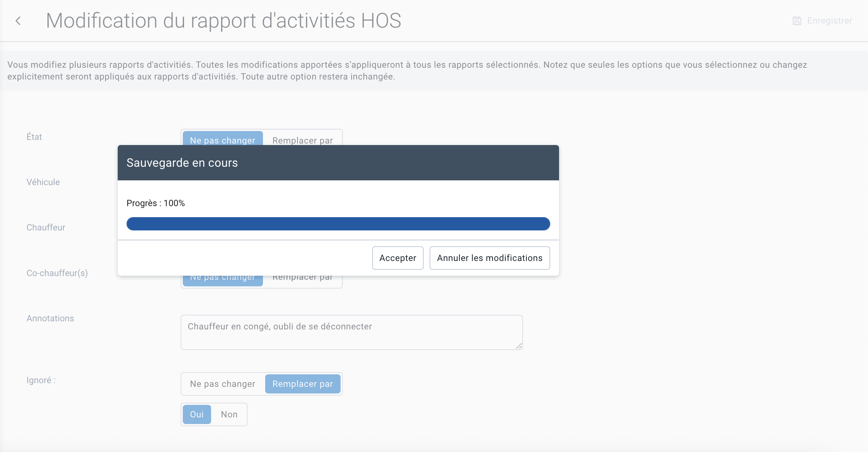Set Ignoré value to Oui
Image resolution: width=868 pixels, height=452 pixels.
(x=197, y=414)
